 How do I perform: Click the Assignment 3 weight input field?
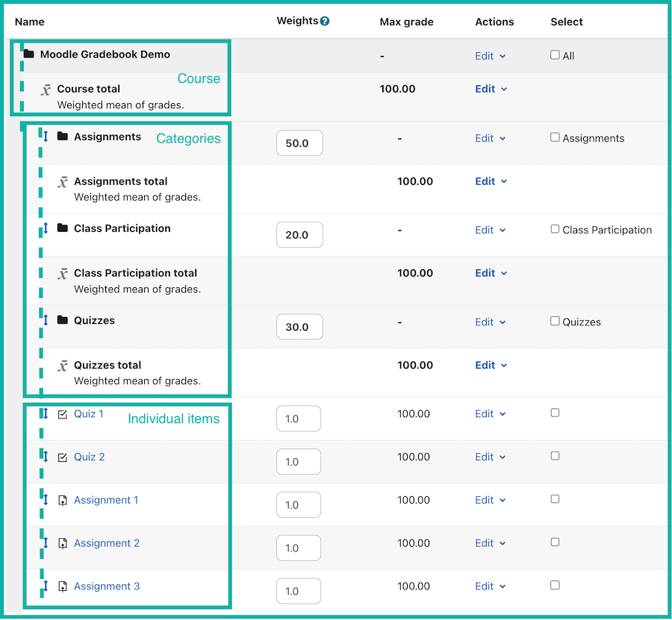point(299,591)
